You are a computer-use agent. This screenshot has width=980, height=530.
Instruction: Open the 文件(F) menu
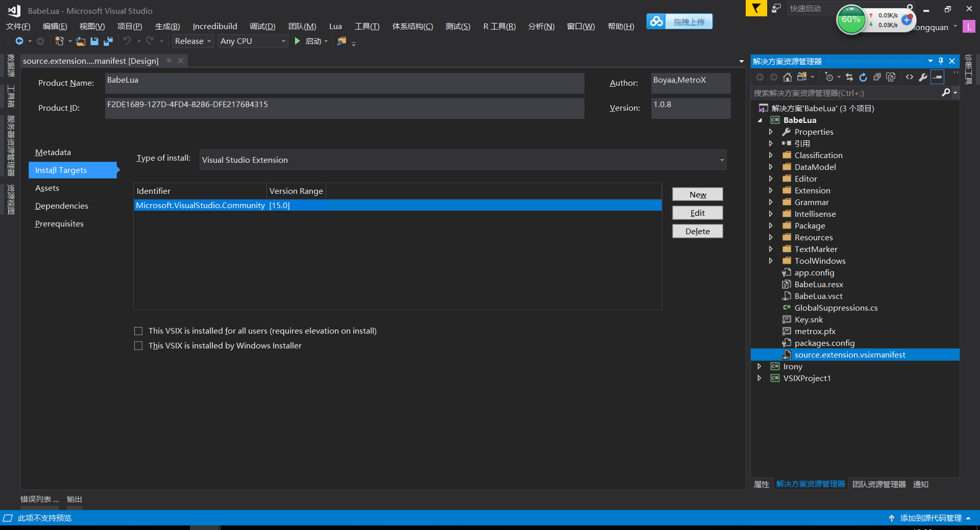pos(18,27)
